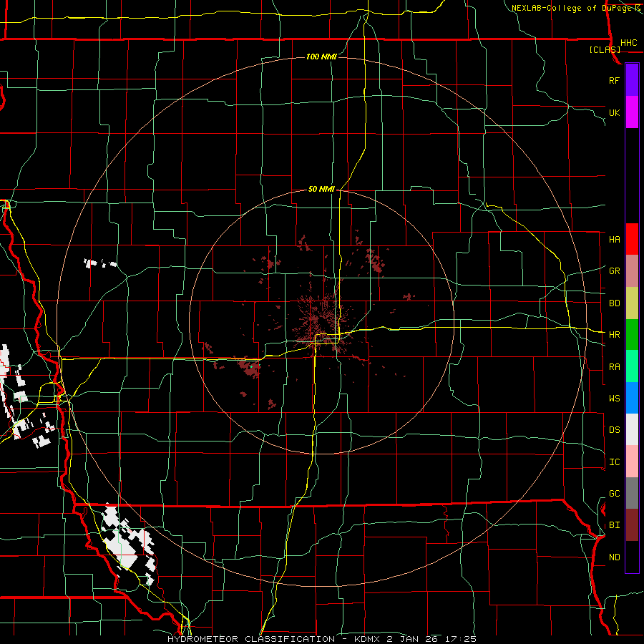The height and width of the screenshot is (644, 644).
Task: Pick the IC legend label
Action: pos(614,462)
